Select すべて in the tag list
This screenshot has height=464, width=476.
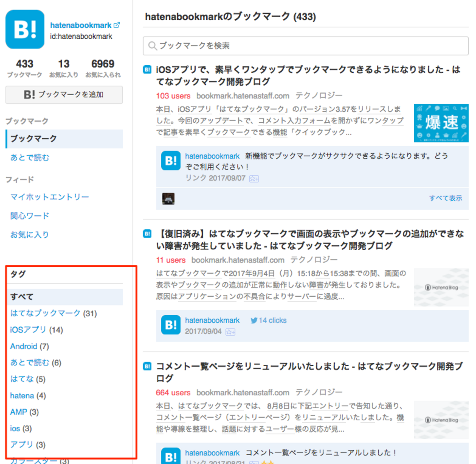65,297
